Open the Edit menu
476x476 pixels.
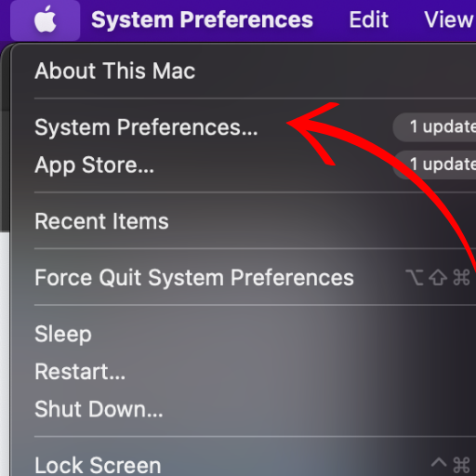click(369, 20)
